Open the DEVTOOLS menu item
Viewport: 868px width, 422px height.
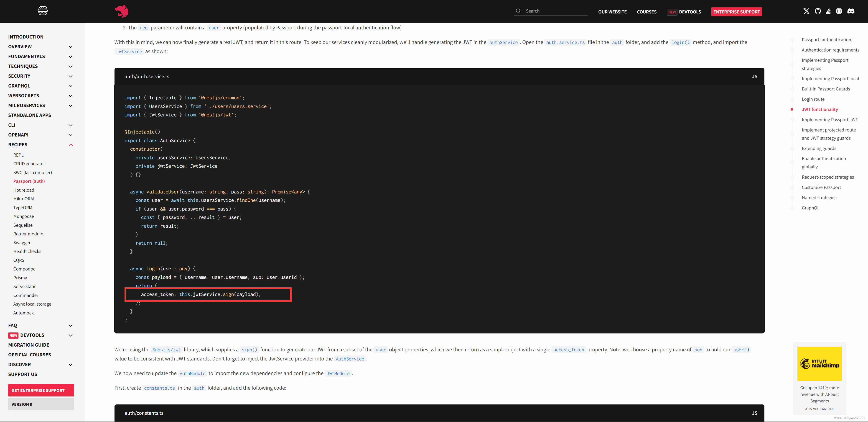point(689,12)
